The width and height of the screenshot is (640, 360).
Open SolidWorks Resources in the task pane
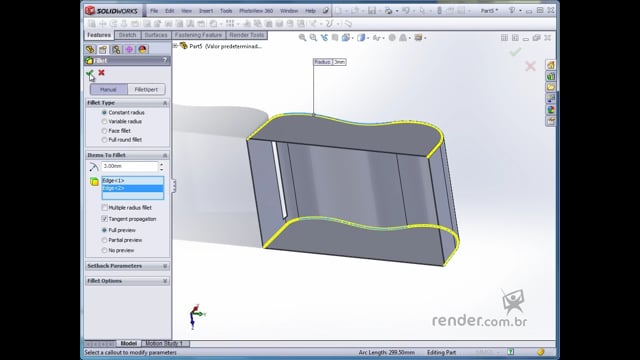(551, 65)
